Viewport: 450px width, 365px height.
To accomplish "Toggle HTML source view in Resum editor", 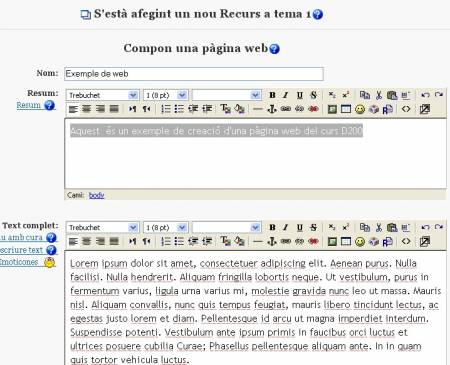I will 406,109.
